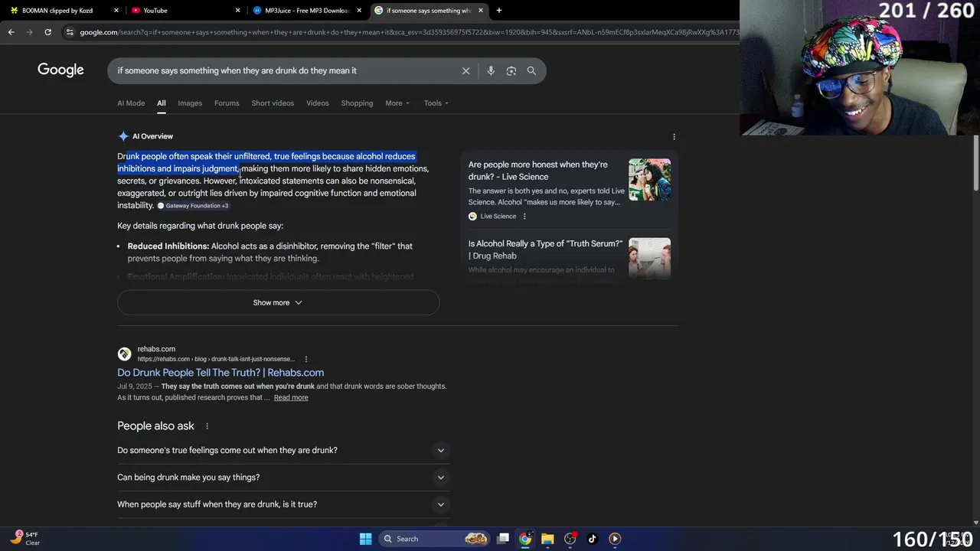Open AI Overview three-dot options menu
The height and width of the screenshot is (551, 980).
point(674,136)
